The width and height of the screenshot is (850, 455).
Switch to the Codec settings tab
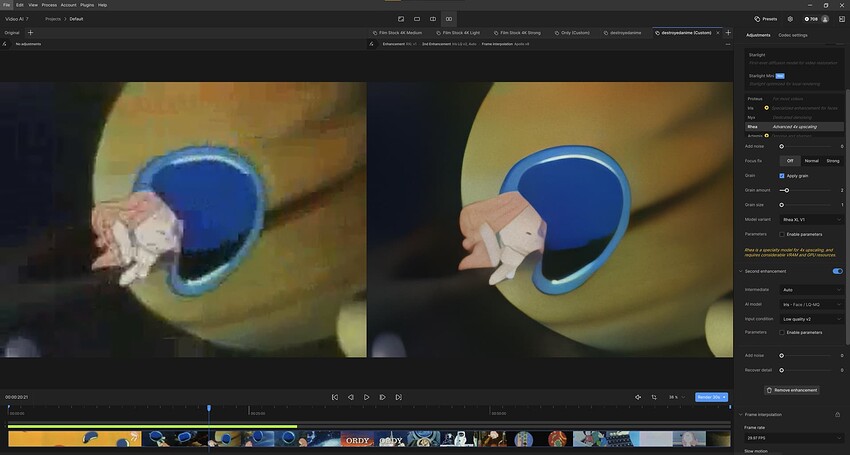point(793,35)
